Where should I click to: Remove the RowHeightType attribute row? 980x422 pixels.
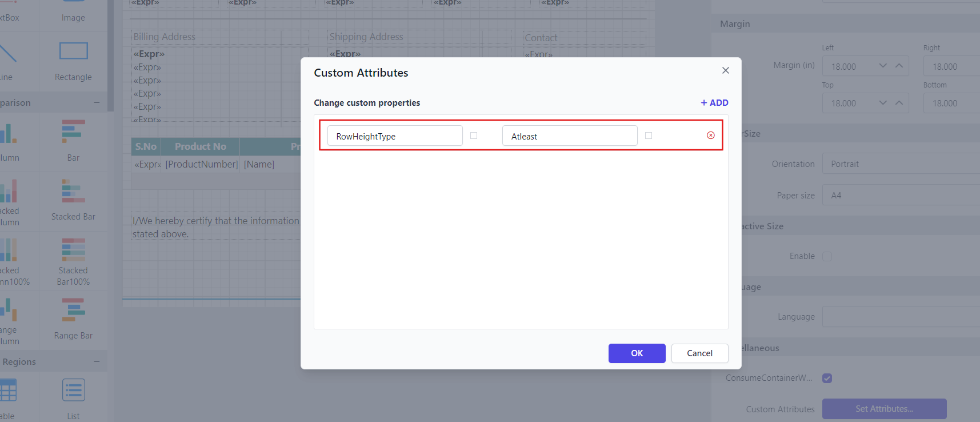pos(711,136)
